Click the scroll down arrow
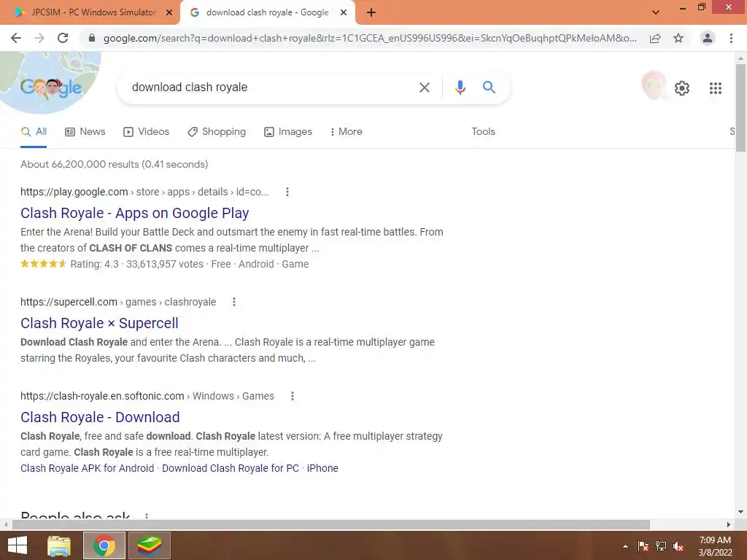 tap(740, 512)
